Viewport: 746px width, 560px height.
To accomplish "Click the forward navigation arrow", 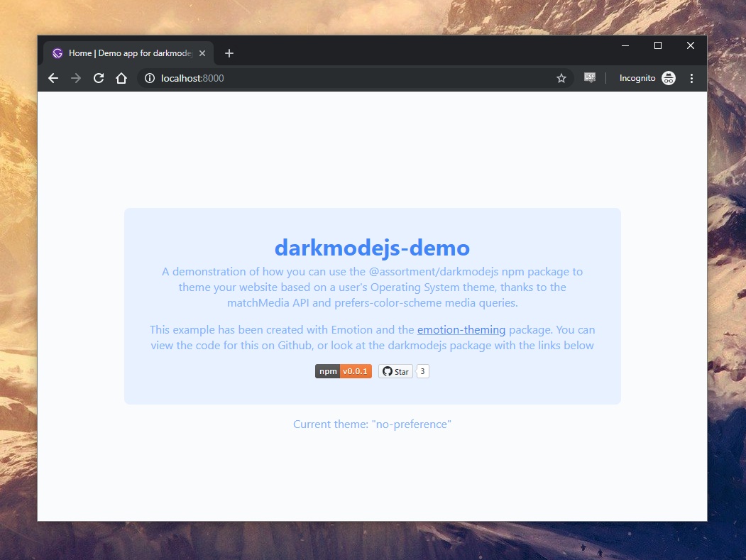I will (x=76, y=79).
